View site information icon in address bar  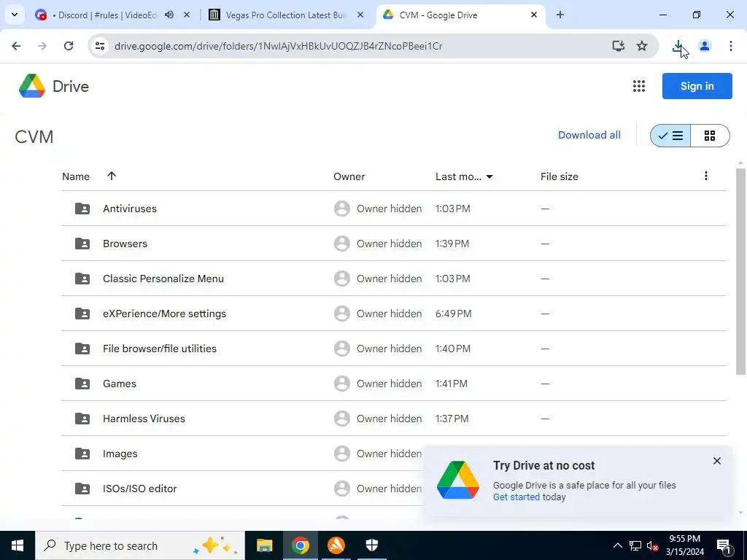click(x=100, y=46)
